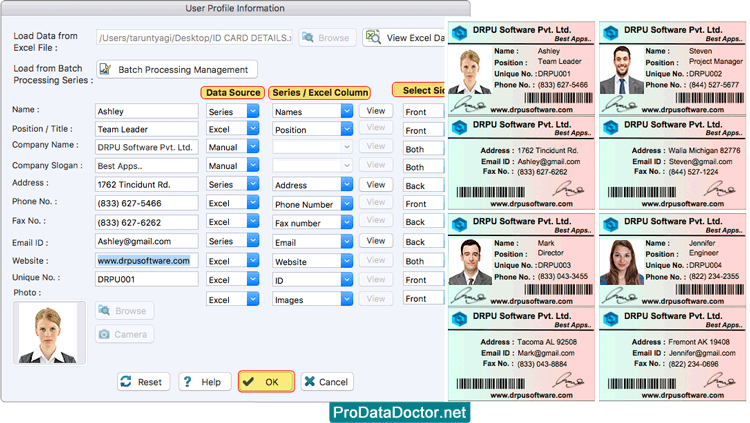Click the pencil icon on Batch Processing Management
Screen dimensions: 750x423
(x=105, y=69)
